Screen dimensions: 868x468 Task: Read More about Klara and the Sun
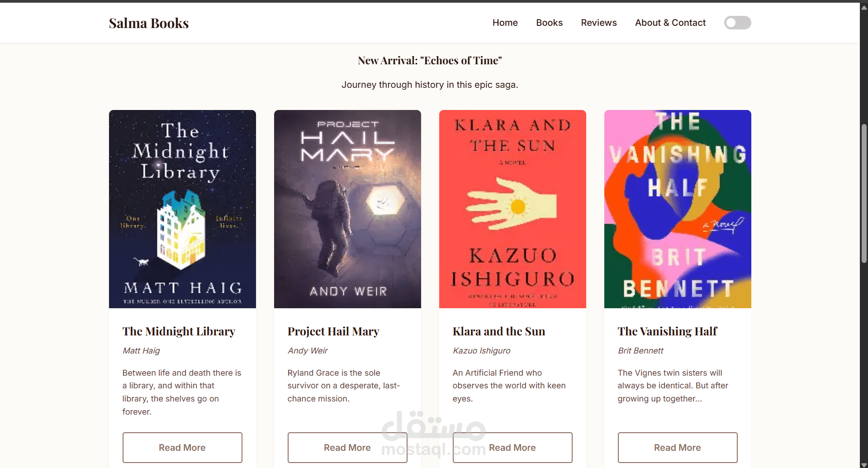click(x=512, y=448)
